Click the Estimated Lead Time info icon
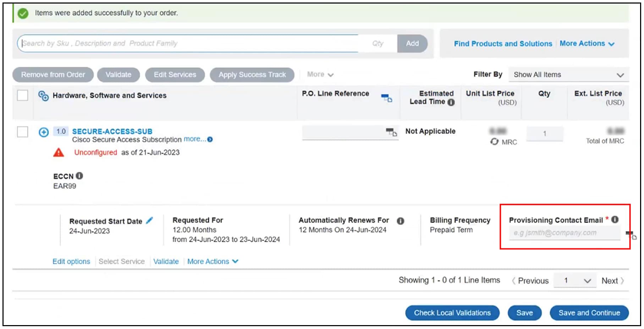The width and height of the screenshot is (644, 329). pos(451,102)
